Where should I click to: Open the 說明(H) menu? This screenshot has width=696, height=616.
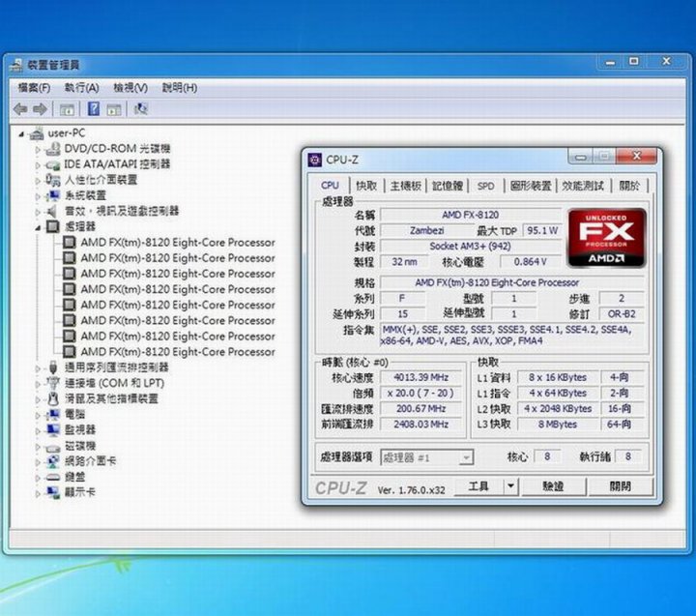click(x=180, y=88)
